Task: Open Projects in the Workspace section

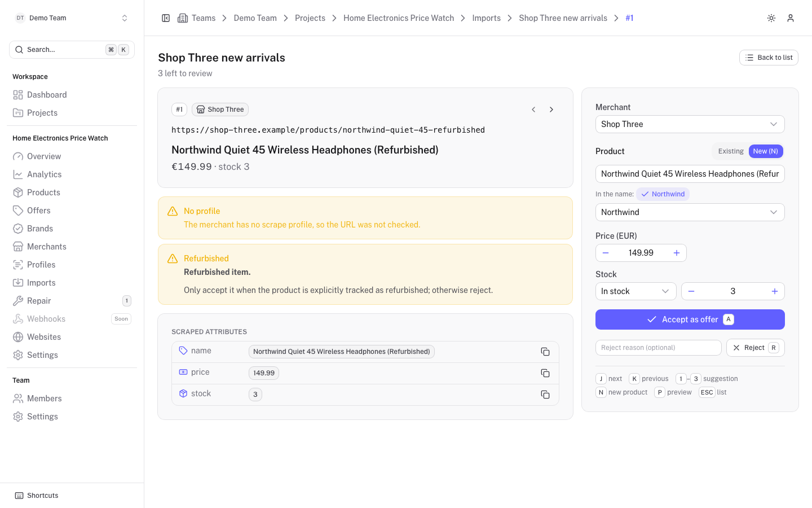Action: (x=72, y=113)
